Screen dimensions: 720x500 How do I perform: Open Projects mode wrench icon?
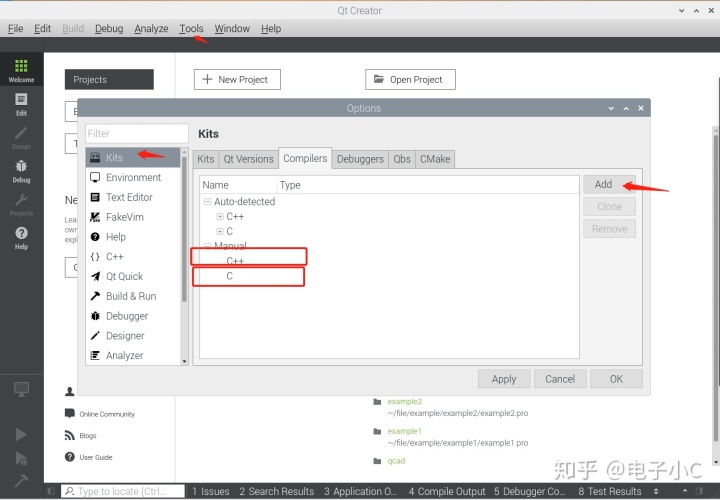click(x=21, y=205)
